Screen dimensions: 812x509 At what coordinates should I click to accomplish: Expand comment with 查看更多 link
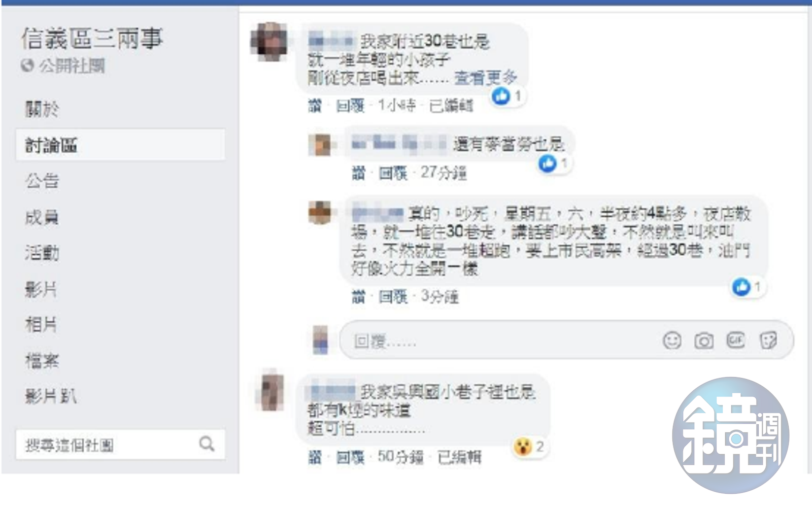pos(485,78)
